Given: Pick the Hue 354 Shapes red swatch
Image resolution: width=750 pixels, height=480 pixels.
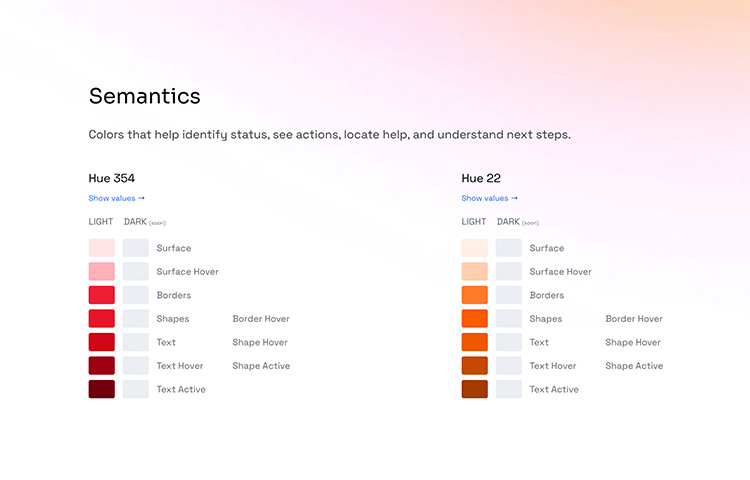Looking at the screenshot, I should (x=101, y=318).
